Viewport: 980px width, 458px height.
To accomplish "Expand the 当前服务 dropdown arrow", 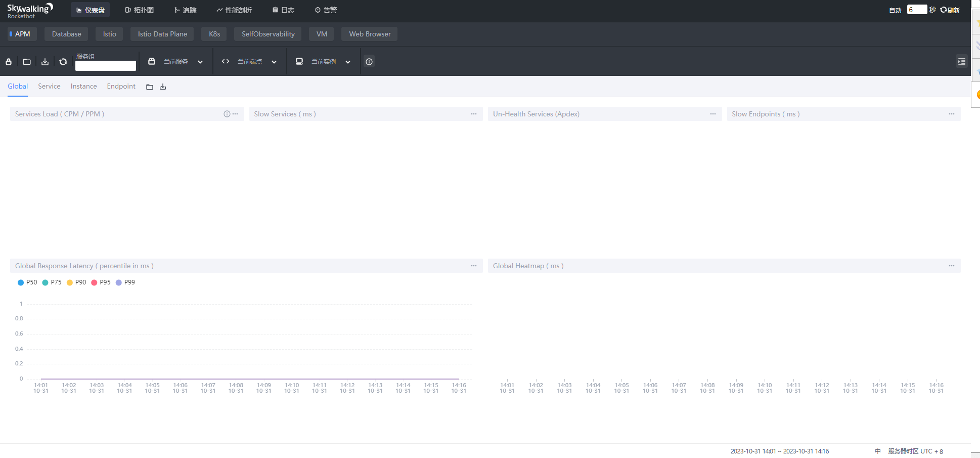I will (x=200, y=62).
